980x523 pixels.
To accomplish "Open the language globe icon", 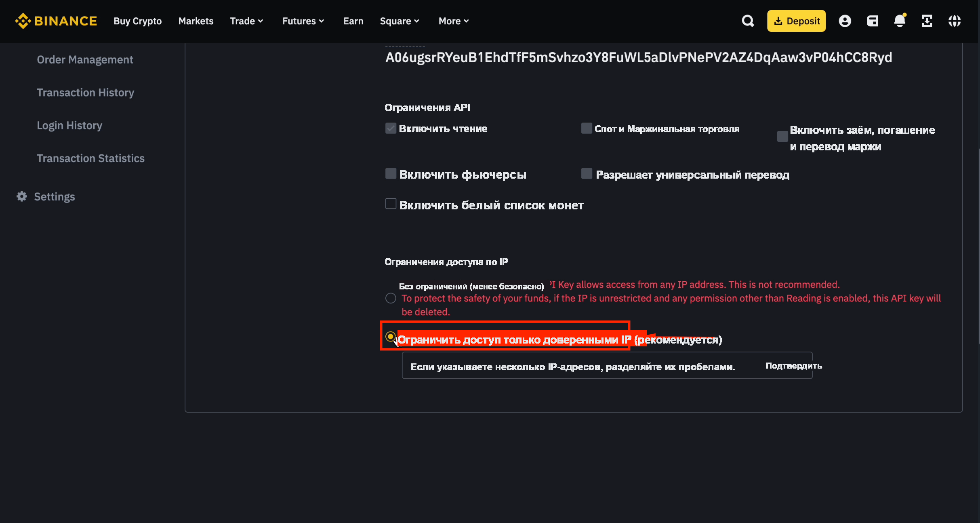I will 955,21.
